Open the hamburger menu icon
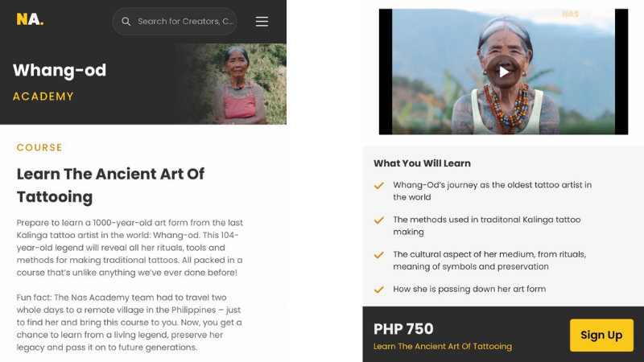Image resolution: width=644 pixels, height=362 pixels. coord(262,22)
